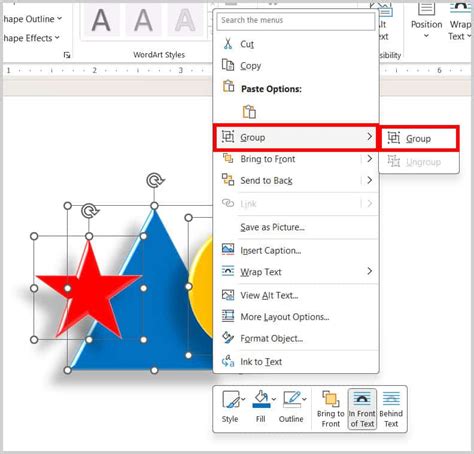
Task: Choose Send to Back menu entry
Action: pyautogui.click(x=295, y=180)
